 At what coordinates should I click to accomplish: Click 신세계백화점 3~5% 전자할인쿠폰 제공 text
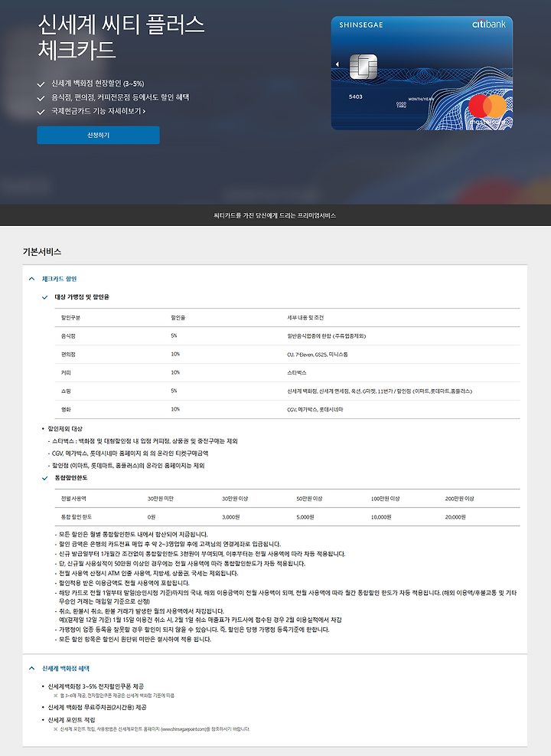point(96,686)
